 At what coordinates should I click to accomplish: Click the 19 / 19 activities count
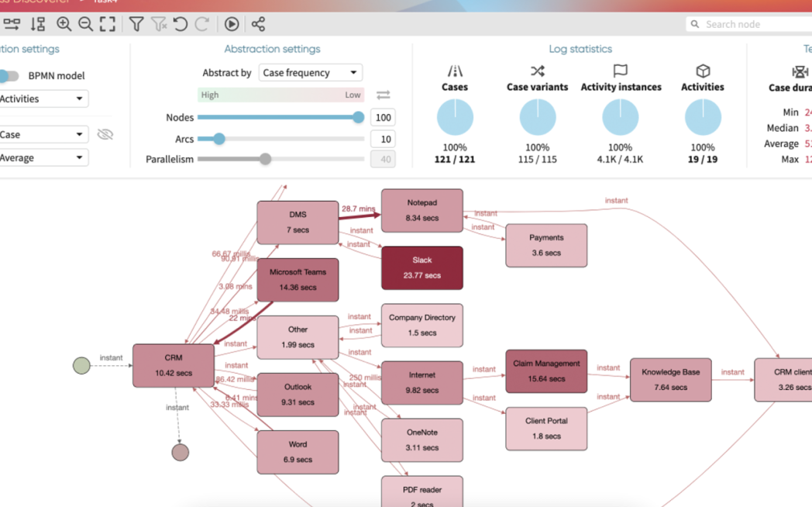(703, 160)
